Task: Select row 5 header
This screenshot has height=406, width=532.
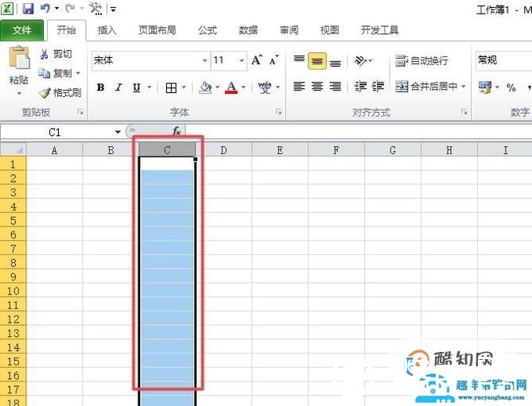Action: 13,221
